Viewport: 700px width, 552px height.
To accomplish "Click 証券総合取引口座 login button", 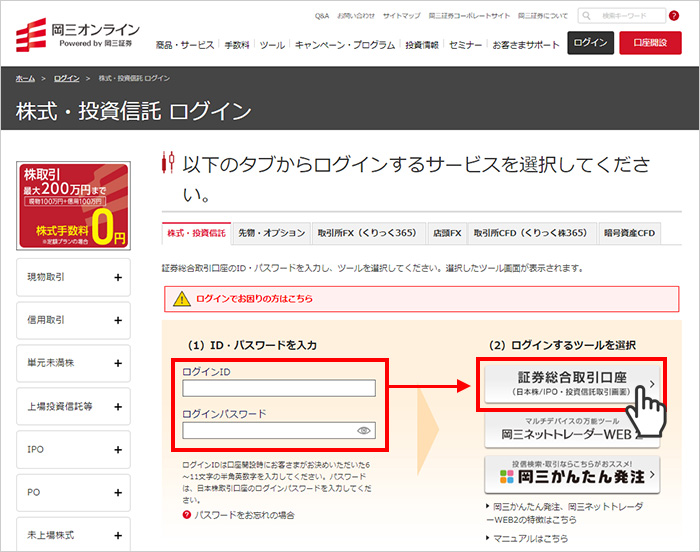I will 572,384.
